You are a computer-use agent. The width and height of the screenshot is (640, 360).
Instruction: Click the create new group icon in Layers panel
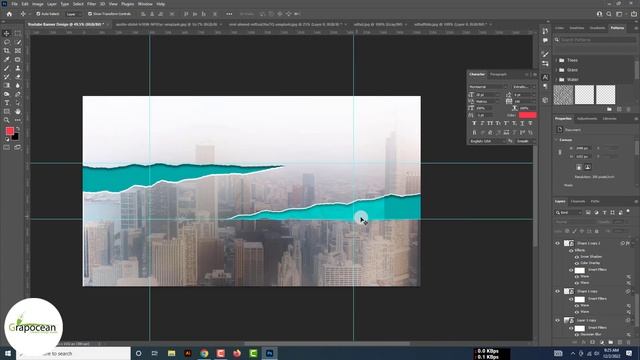(x=610, y=342)
